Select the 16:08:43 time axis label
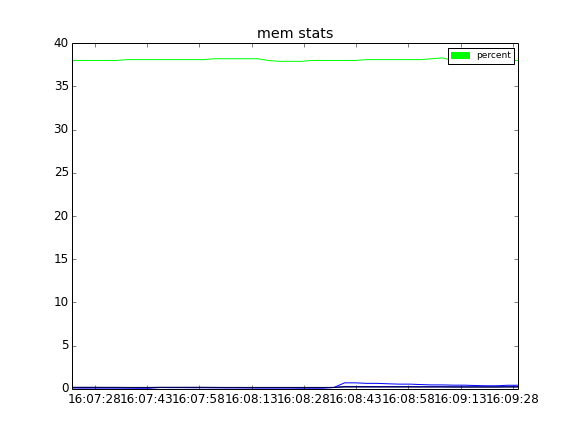The width and height of the screenshot is (576, 432). pos(356,399)
